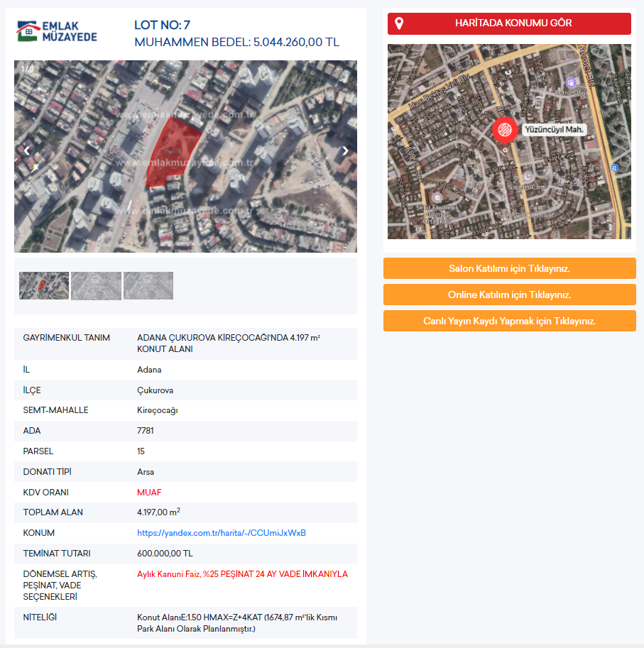Select the second gallery thumbnail
This screenshot has width=644, height=648.
(96, 285)
